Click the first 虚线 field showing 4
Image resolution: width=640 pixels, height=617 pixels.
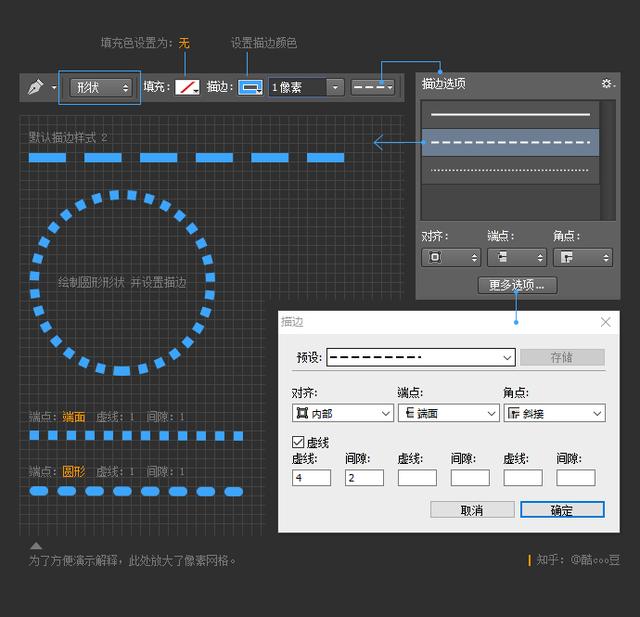(311, 477)
